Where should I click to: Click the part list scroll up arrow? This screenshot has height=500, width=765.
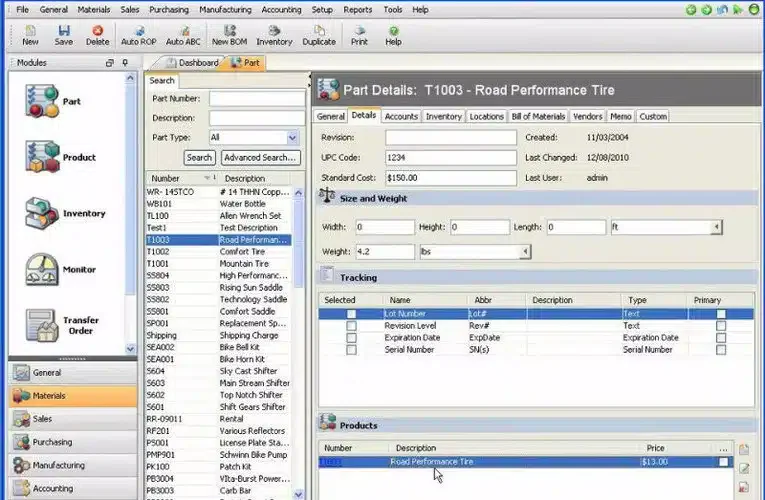(x=299, y=193)
